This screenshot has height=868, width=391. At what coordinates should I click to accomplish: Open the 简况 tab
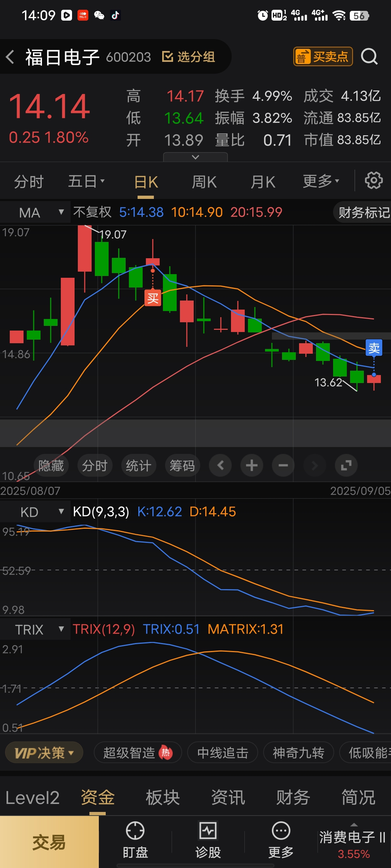pyautogui.click(x=358, y=797)
